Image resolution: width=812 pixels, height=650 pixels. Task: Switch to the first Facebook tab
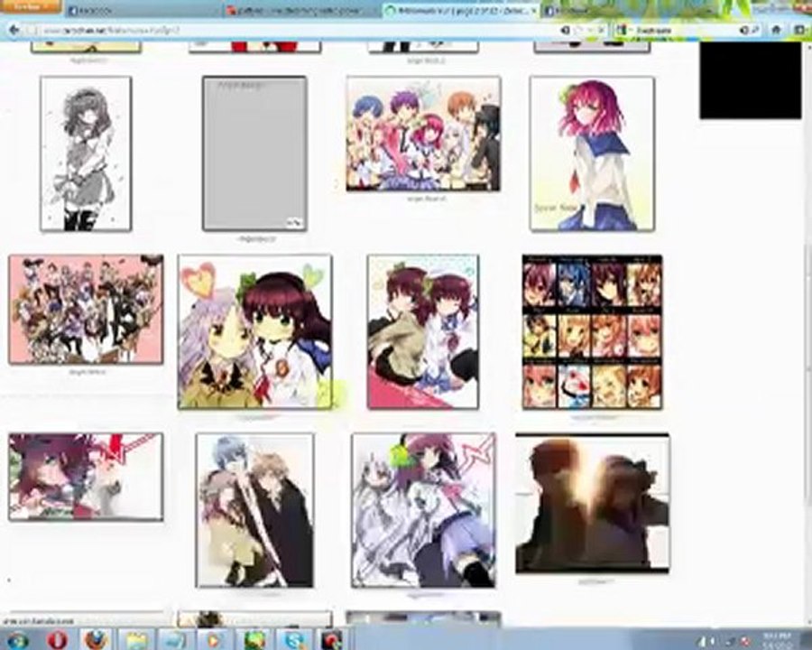[143, 10]
